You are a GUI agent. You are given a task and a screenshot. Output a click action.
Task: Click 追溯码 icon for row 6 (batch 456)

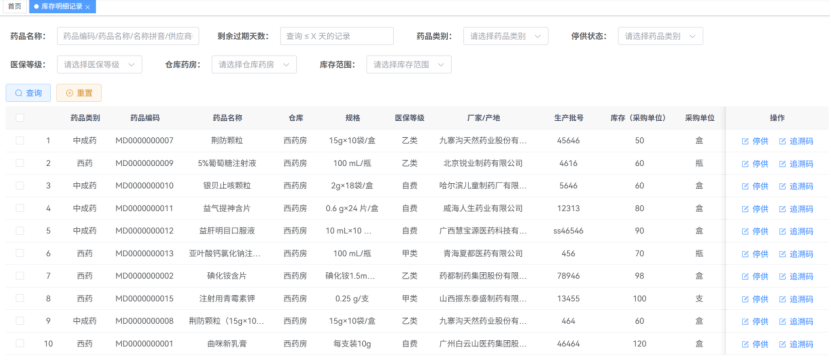point(782,254)
